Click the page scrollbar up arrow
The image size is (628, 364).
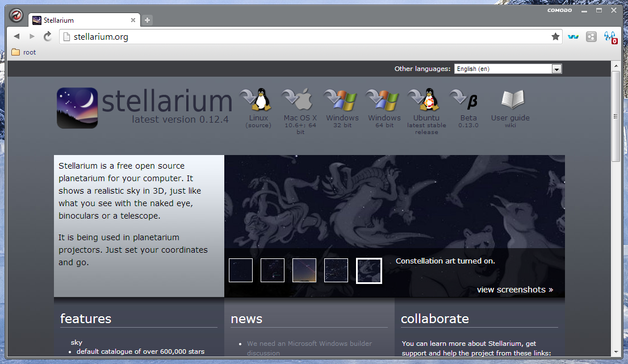(x=616, y=66)
